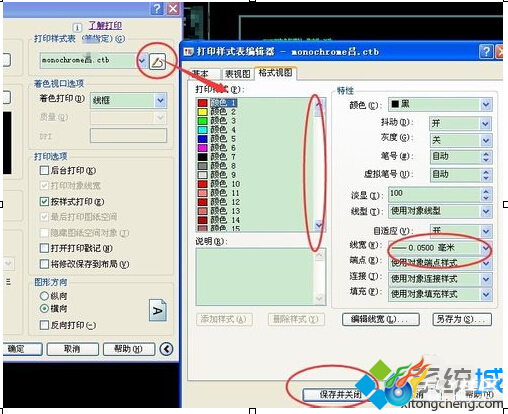Enable 后台打印 checkbox
The height and width of the screenshot is (414, 508).
tap(44, 170)
